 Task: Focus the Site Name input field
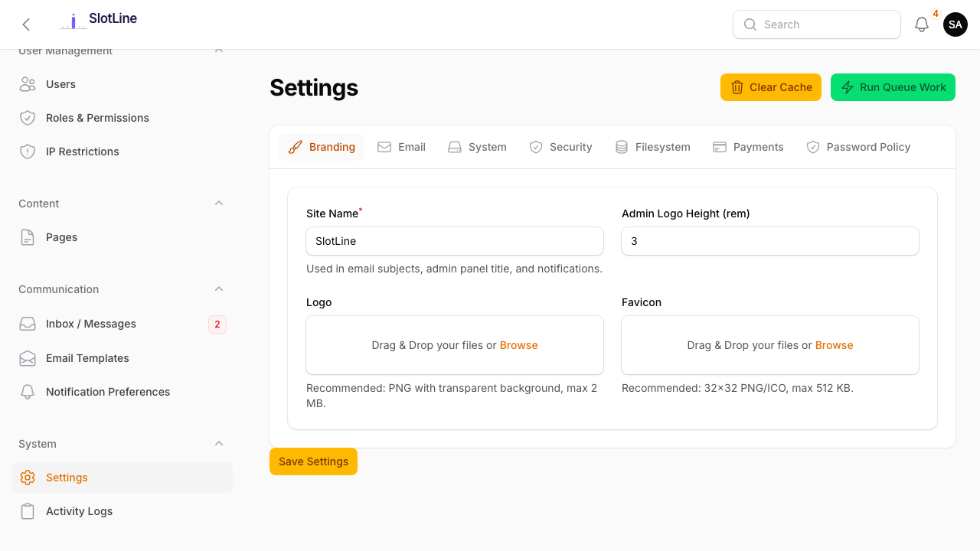click(455, 241)
